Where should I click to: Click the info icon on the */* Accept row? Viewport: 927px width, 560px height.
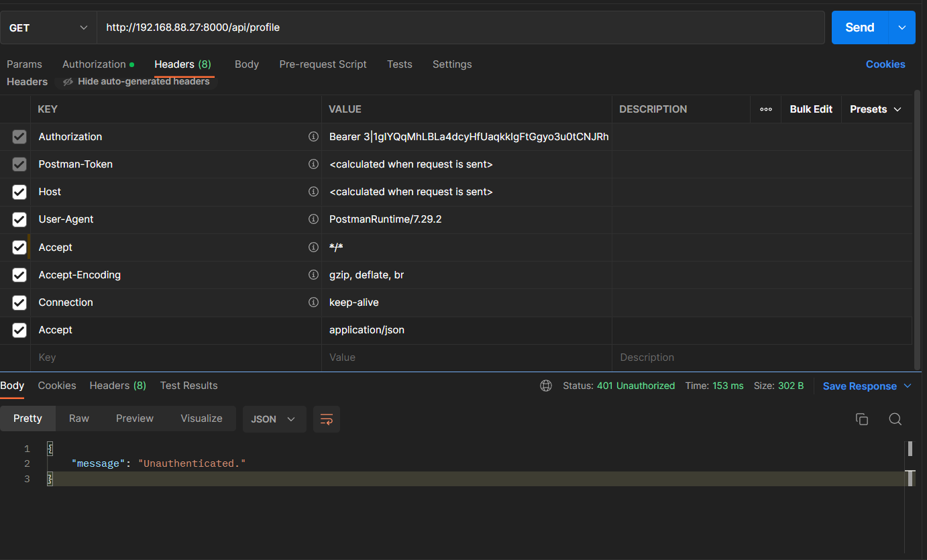pyautogui.click(x=313, y=247)
